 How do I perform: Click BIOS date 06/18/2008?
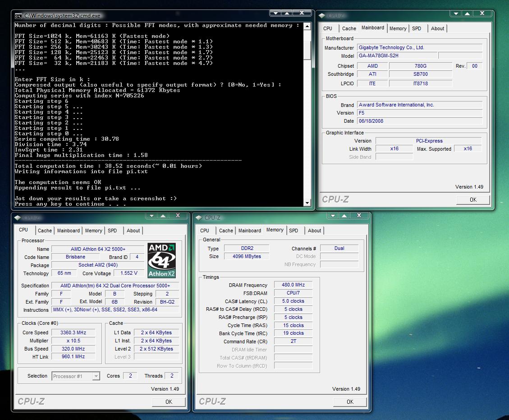click(420, 121)
